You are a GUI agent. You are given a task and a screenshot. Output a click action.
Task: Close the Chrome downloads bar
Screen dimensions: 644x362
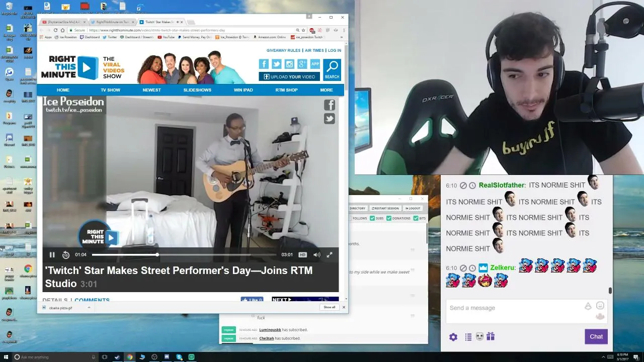point(344,307)
